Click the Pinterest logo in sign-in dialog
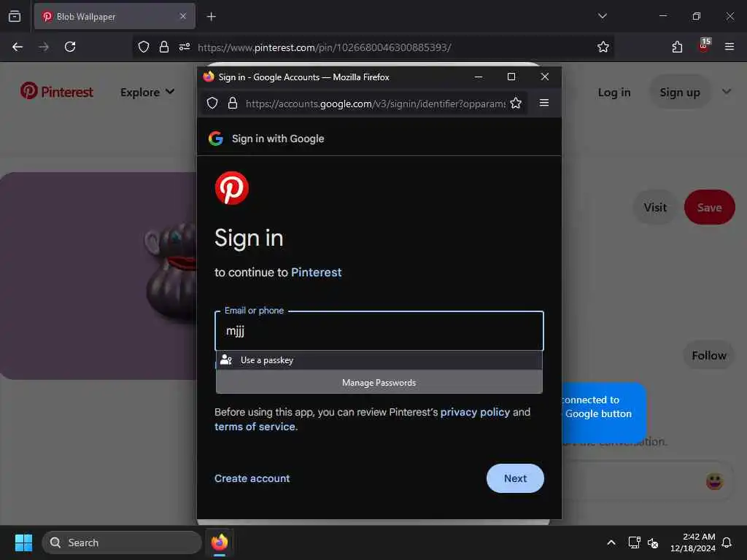 click(231, 188)
